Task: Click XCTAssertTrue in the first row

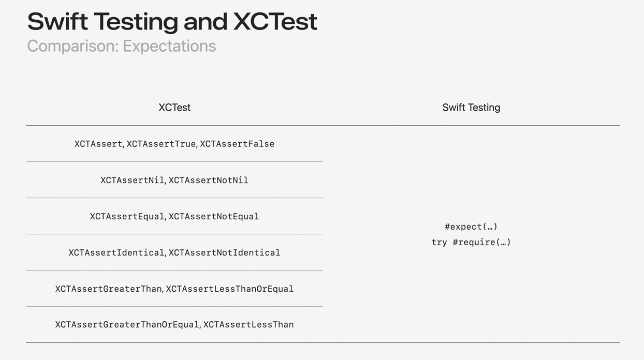Action: click(x=161, y=144)
